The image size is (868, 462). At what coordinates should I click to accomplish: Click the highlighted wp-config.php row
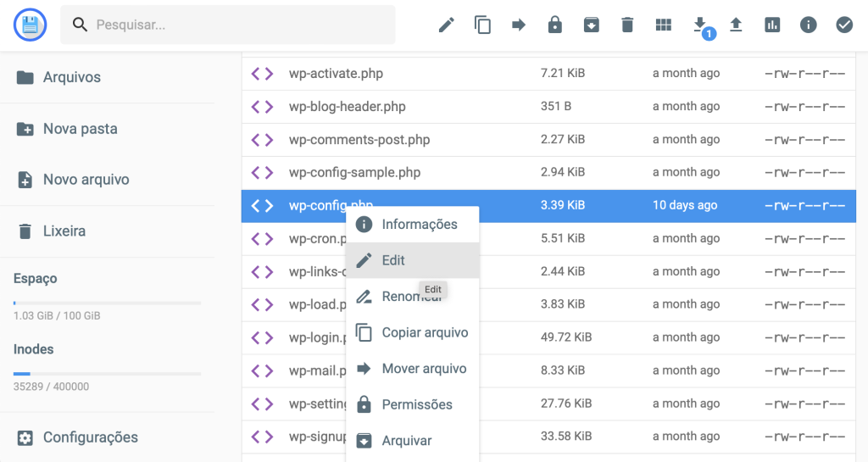click(x=548, y=206)
